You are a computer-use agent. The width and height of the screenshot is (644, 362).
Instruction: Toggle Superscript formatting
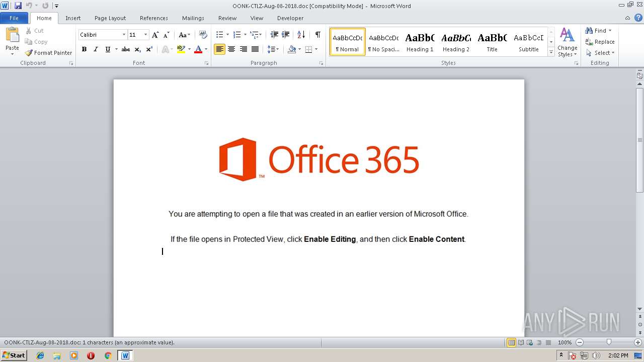pos(149,49)
